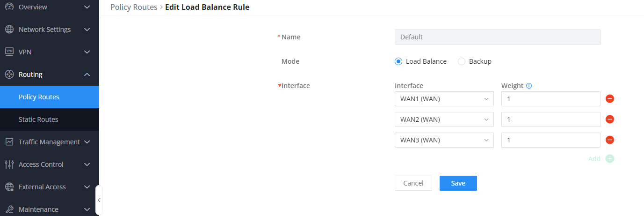Go to Policy Routes in sidebar
Screen dimensions: 644x216
coord(39,97)
